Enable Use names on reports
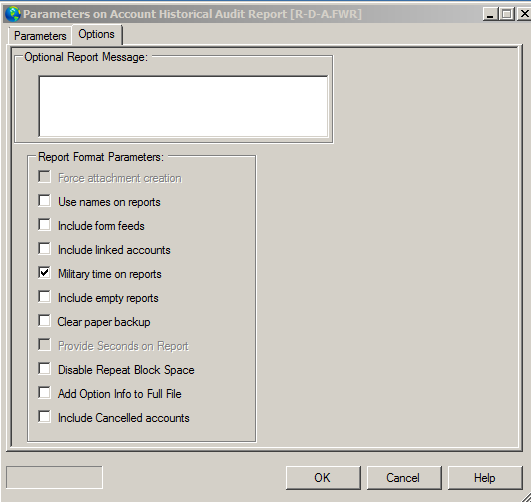The width and height of the screenshot is (531, 502). point(44,201)
